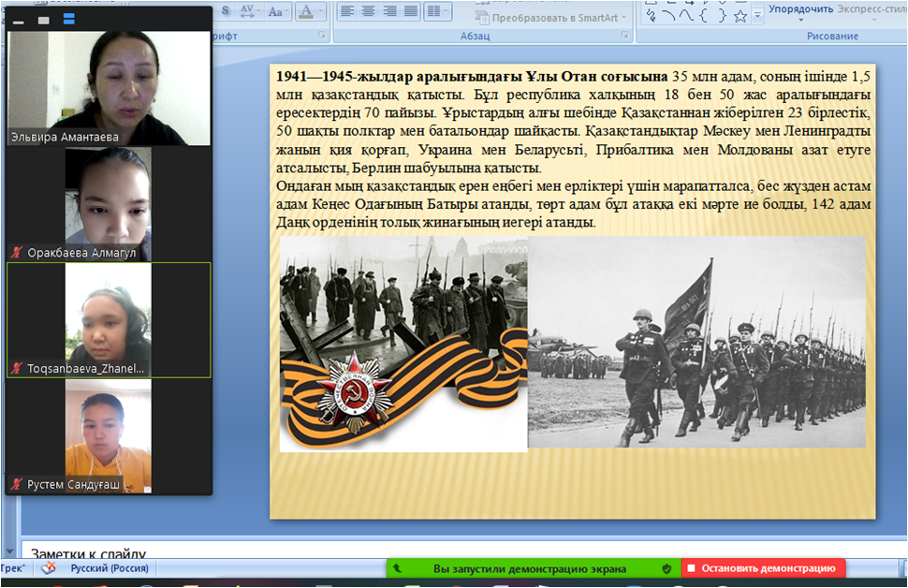Switch Zoom panel to single video view
The image size is (908, 588).
pos(43,20)
